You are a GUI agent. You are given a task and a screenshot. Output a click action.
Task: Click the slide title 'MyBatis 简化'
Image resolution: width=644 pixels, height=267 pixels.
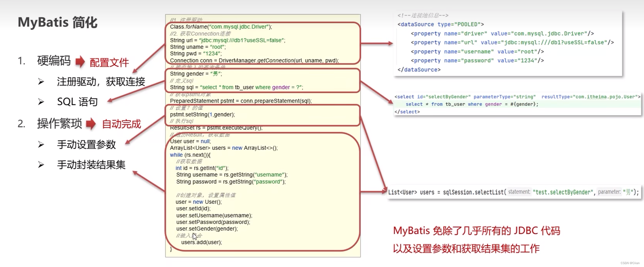tap(58, 22)
